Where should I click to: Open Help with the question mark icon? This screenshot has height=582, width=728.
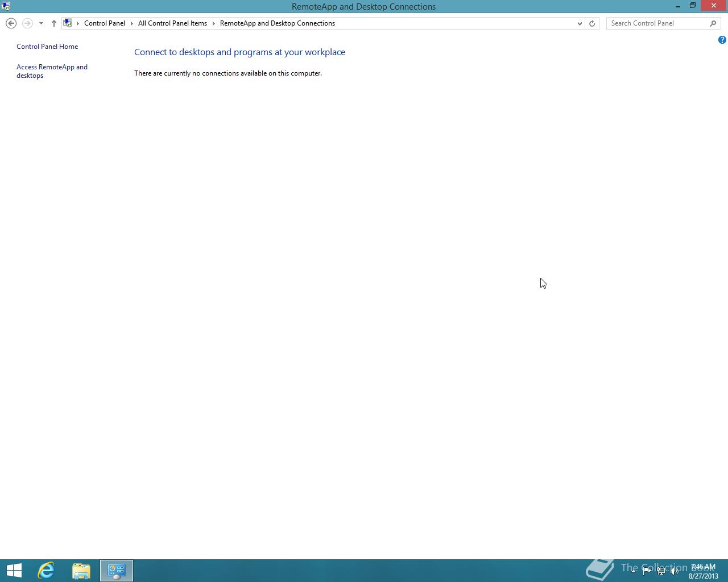tap(722, 40)
